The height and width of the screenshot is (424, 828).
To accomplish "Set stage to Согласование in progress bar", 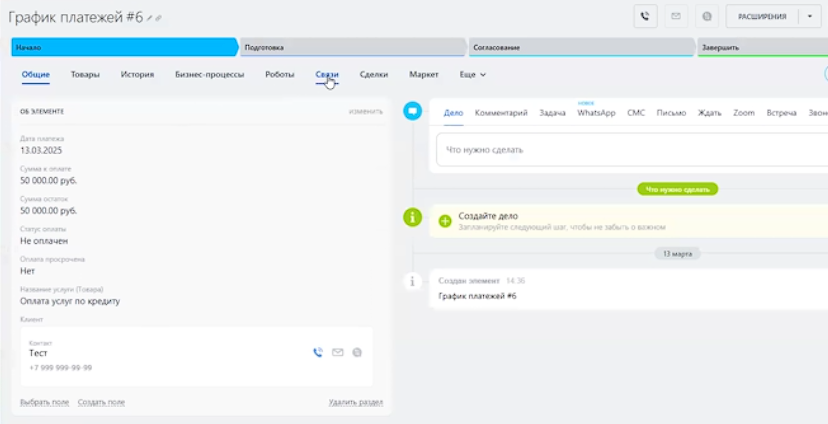I will (580, 47).
